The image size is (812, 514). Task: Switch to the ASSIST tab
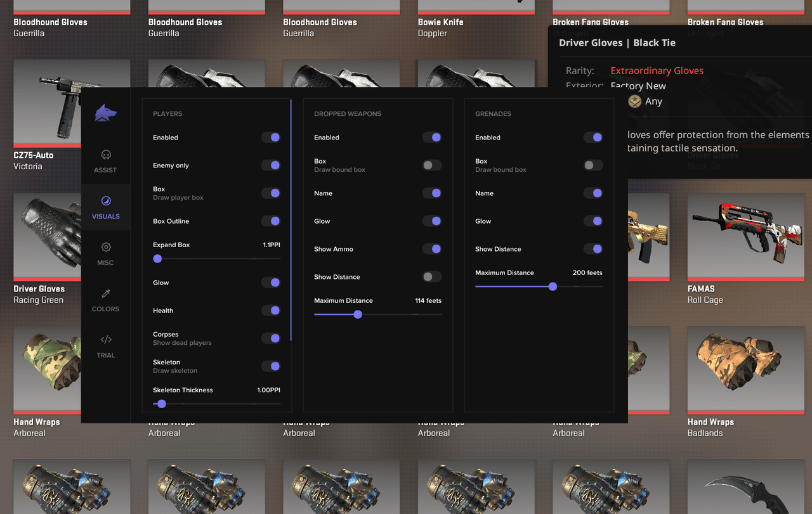(105, 160)
